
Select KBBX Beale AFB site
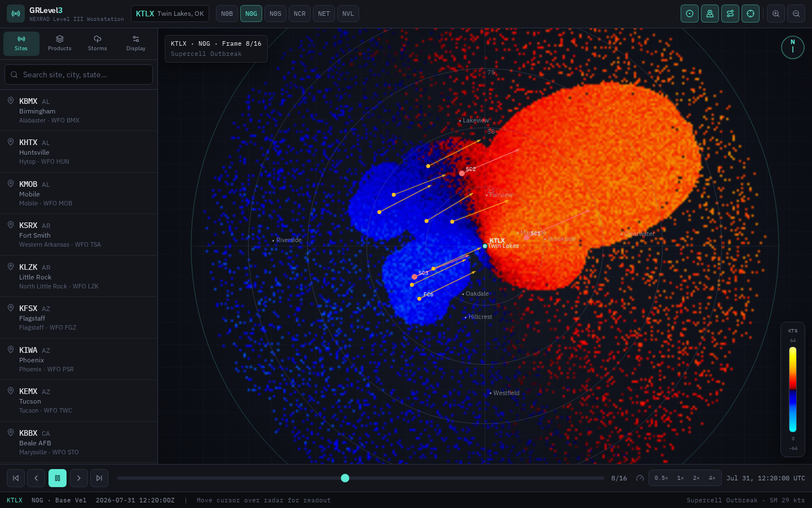coord(79,442)
